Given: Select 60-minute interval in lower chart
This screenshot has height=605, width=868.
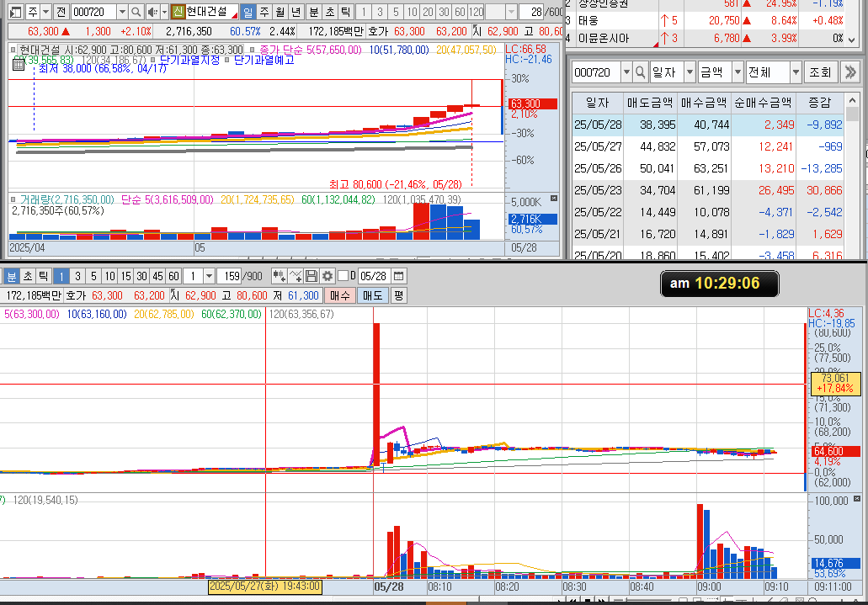Looking at the screenshot, I should pos(173,276).
